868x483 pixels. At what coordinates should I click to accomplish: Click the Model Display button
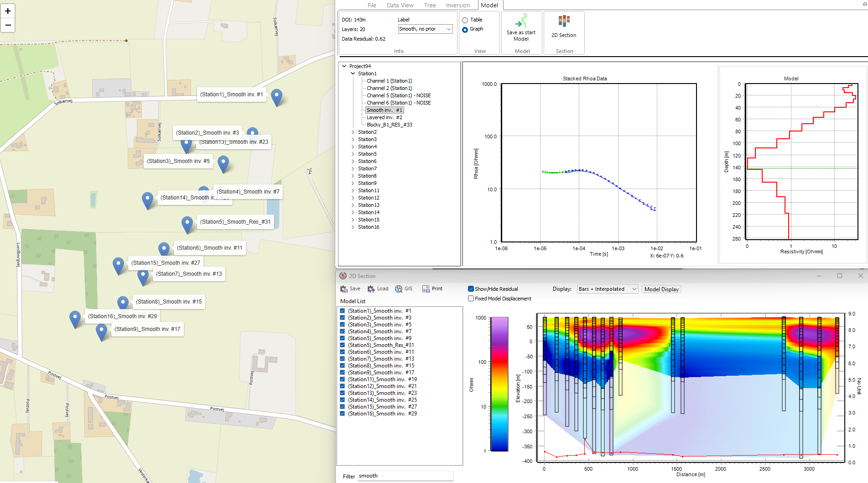tap(662, 289)
